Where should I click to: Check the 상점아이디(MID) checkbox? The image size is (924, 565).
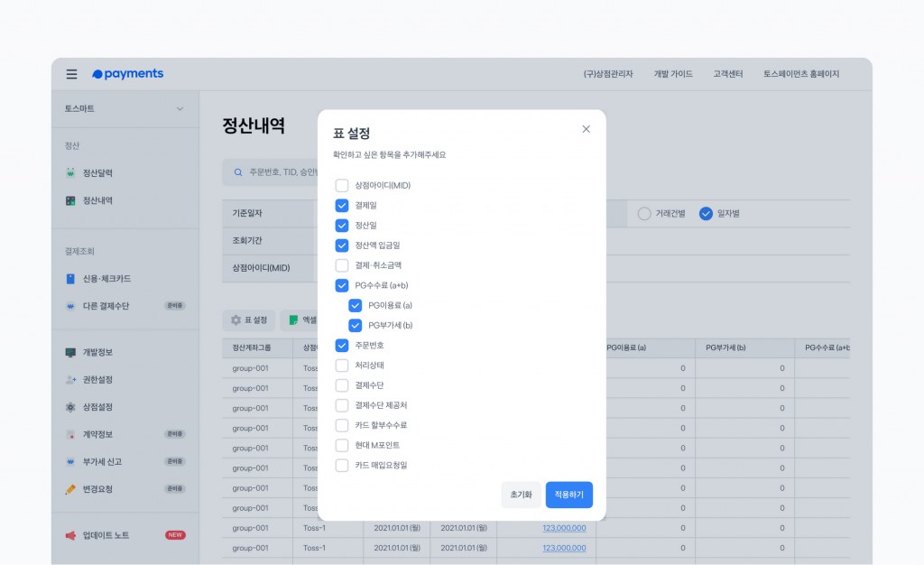pyautogui.click(x=342, y=186)
